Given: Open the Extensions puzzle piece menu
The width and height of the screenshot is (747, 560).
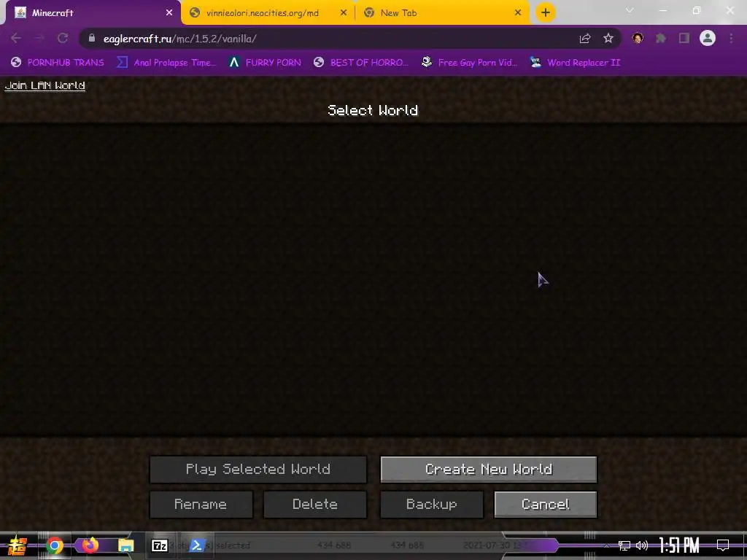Looking at the screenshot, I should point(661,38).
